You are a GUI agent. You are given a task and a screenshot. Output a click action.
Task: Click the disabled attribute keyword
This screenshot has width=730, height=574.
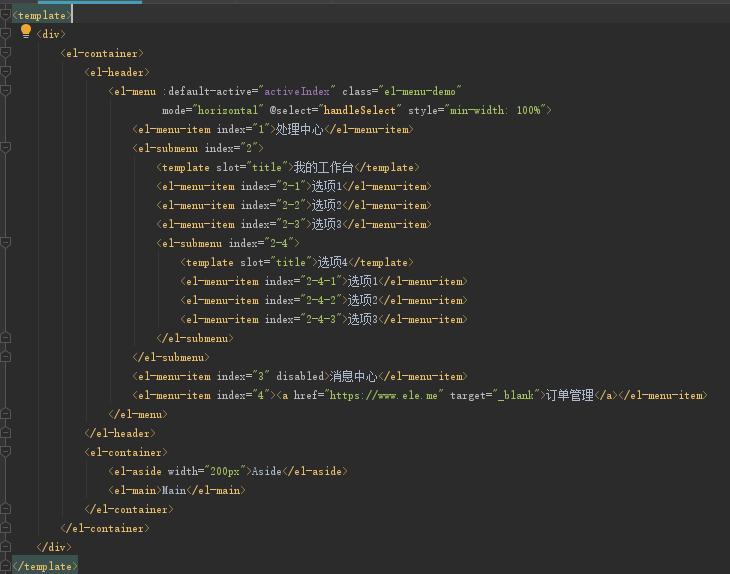[x=300, y=376]
